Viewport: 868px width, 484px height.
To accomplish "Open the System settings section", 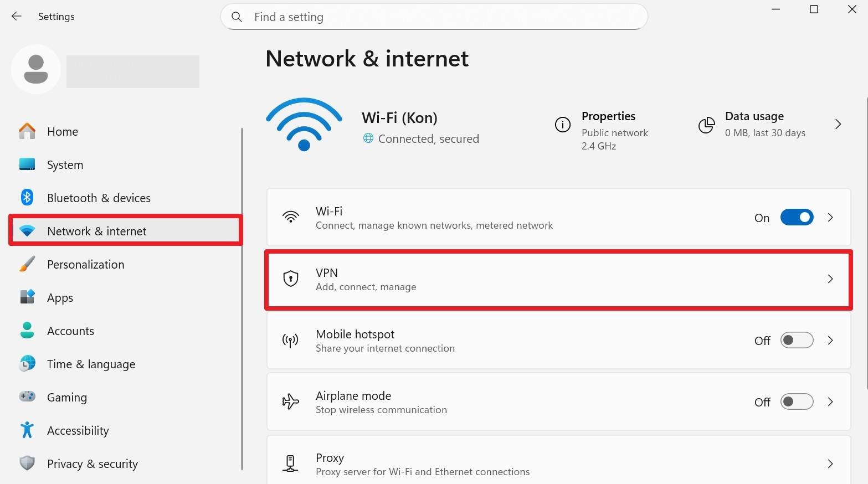I will click(x=65, y=164).
